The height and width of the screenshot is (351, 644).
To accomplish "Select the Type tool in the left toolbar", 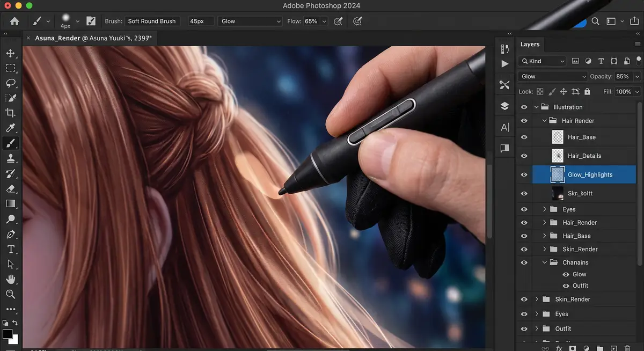I will (x=10, y=250).
